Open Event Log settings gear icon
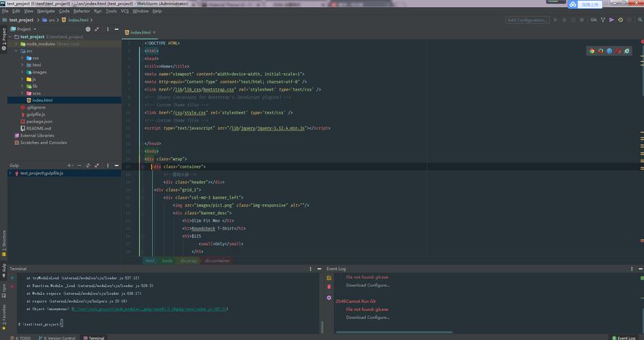Viewport: 644px width, 340px height. pos(329,298)
